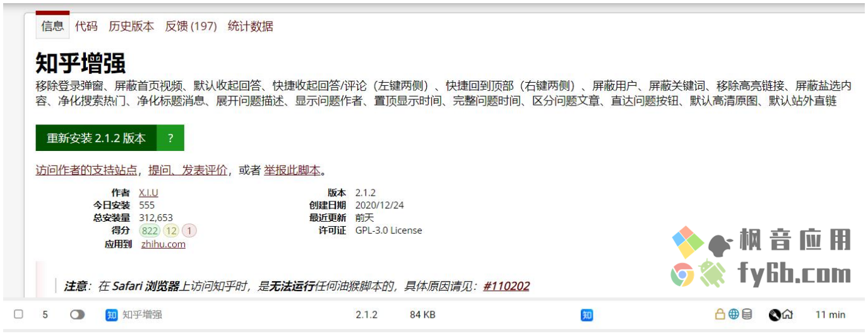Viewport: 868px width, 336px height.
Task: Click the database storage icon in the script row
Action: click(747, 314)
